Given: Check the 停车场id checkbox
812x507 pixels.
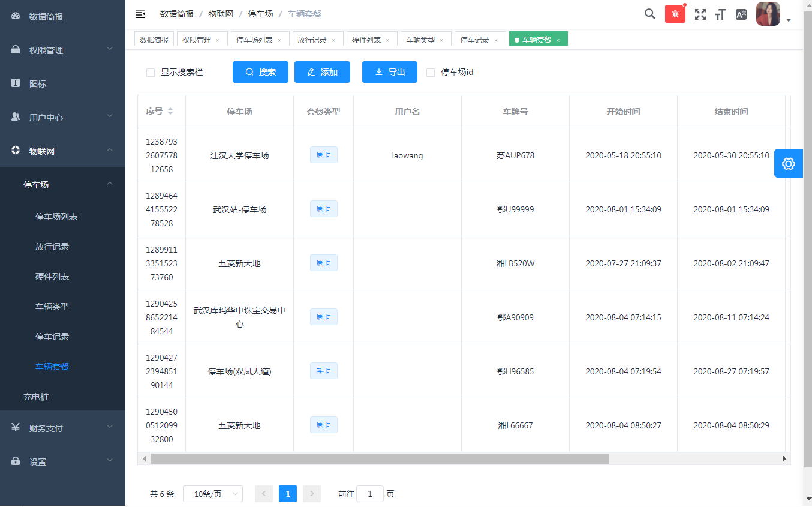Looking at the screenshot, I should tap(431, 73).
